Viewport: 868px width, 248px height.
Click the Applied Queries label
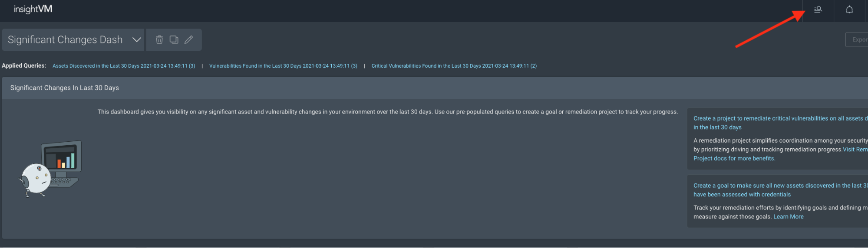(24, 66)
